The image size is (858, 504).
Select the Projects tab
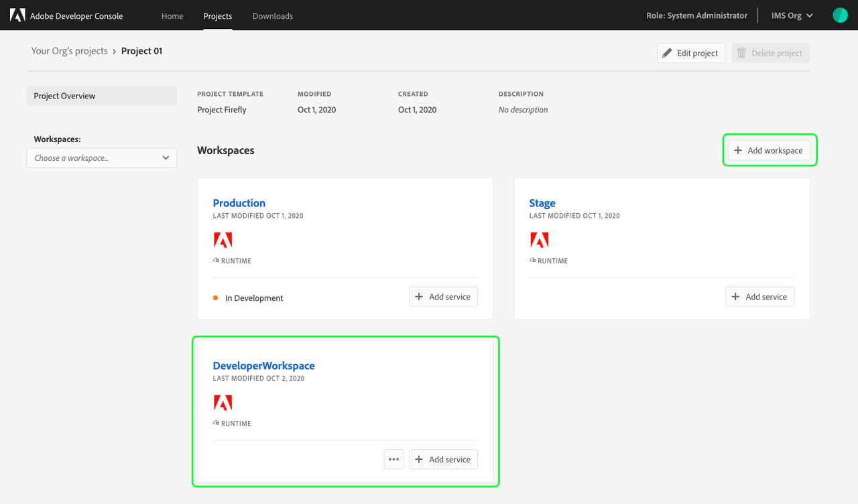[218, 15]
